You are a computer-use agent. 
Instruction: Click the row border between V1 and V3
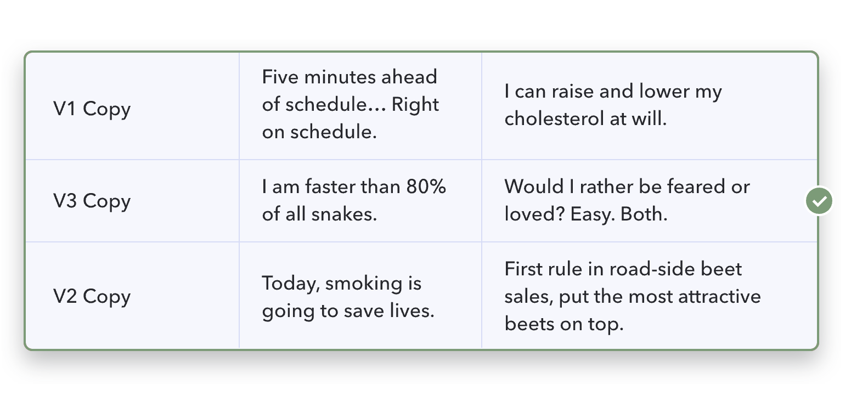click(x=421, y=160)
